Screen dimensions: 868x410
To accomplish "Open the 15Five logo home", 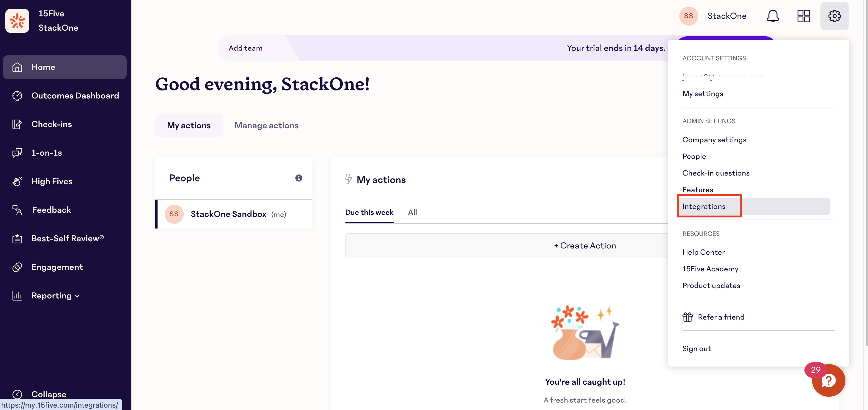I will coord(17,21).
